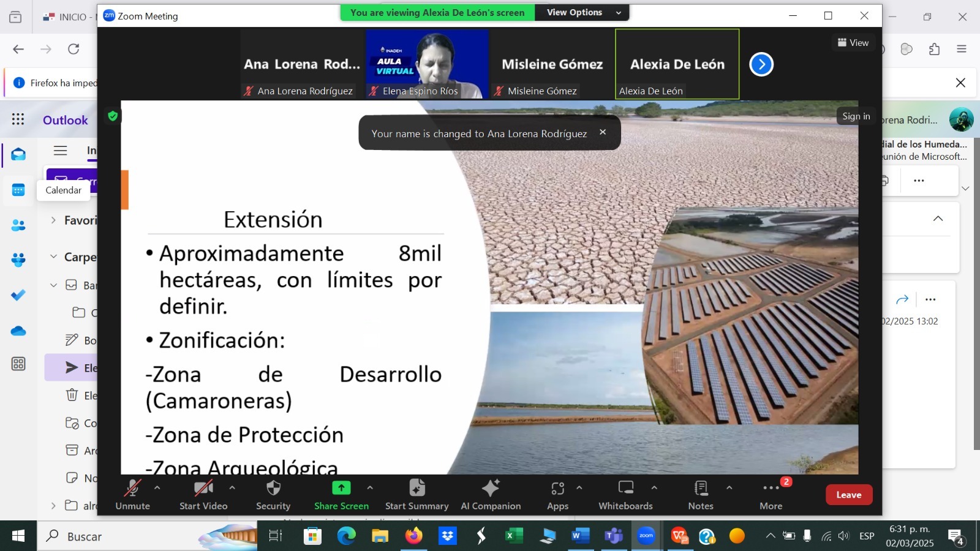Viewport: 980px width, 551px height.
Task: Leave the Zoom meeting
Action: point(849,495)
